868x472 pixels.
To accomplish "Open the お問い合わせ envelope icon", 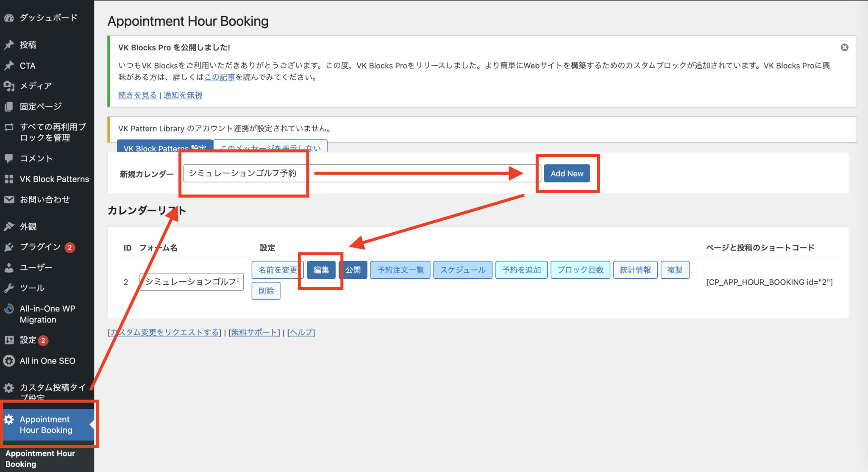I will (9, 199).
